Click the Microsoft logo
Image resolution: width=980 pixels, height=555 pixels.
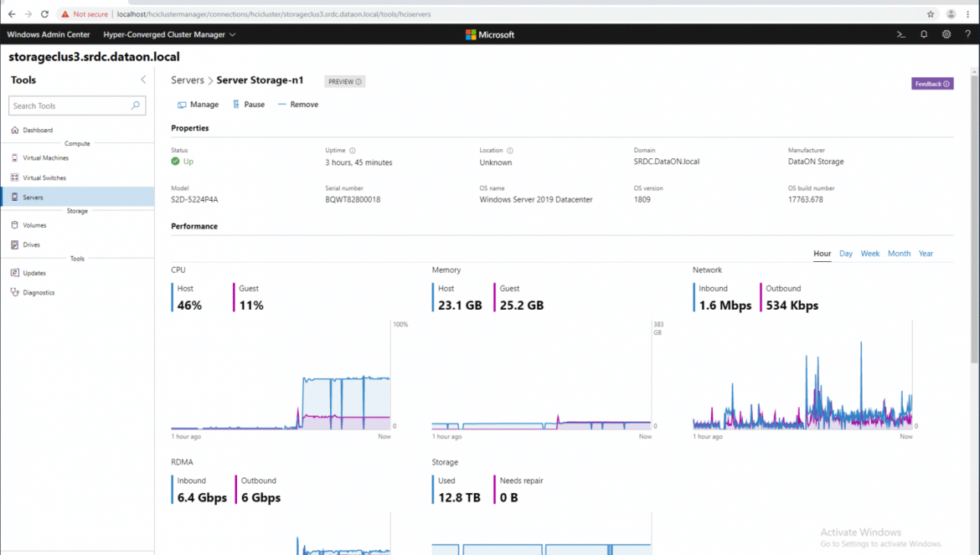(490, 34)
